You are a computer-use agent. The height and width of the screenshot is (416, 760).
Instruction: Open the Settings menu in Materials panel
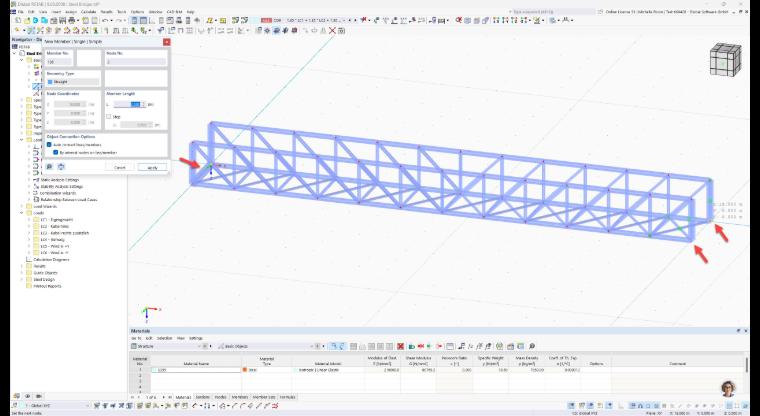click(196, 338)
